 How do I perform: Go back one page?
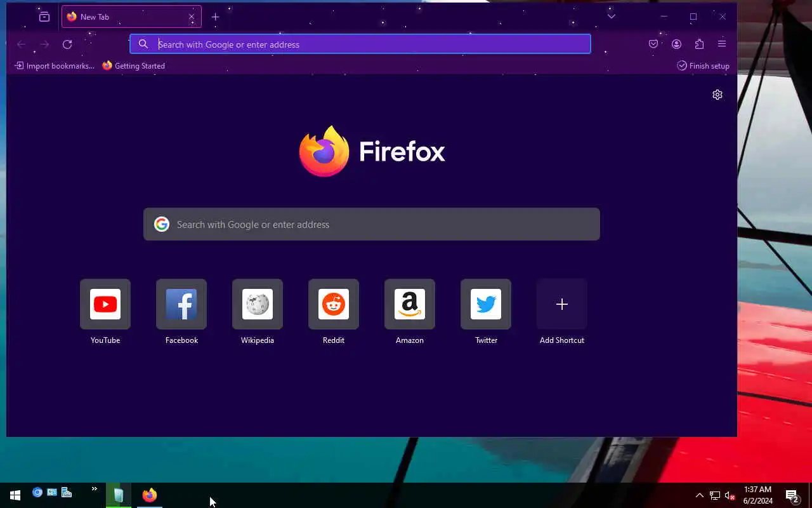pyautogui.click(x=22, y=44)
